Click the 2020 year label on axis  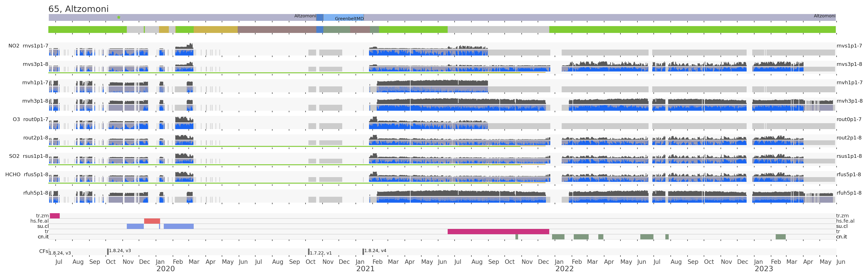click(x=166, y=269)
